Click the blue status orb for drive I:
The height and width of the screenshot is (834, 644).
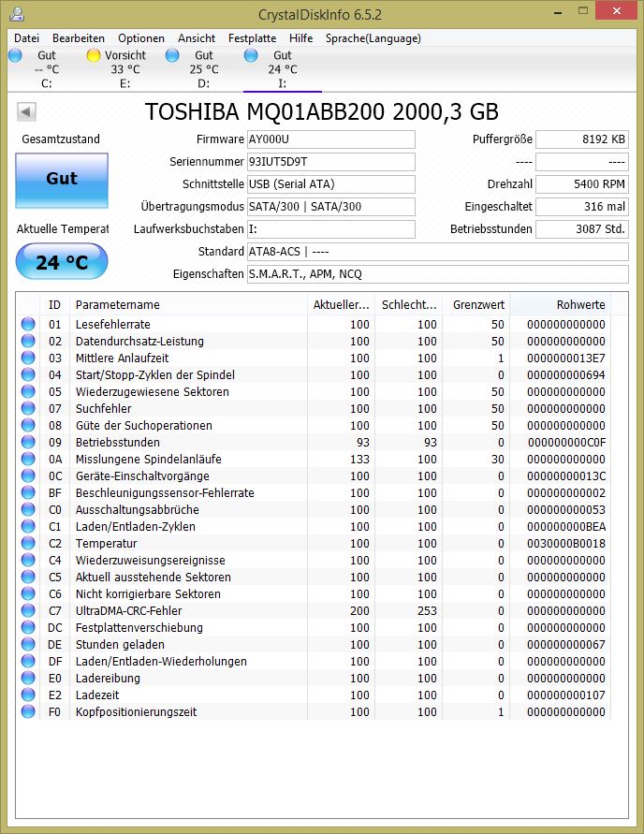tap(251, 55)
